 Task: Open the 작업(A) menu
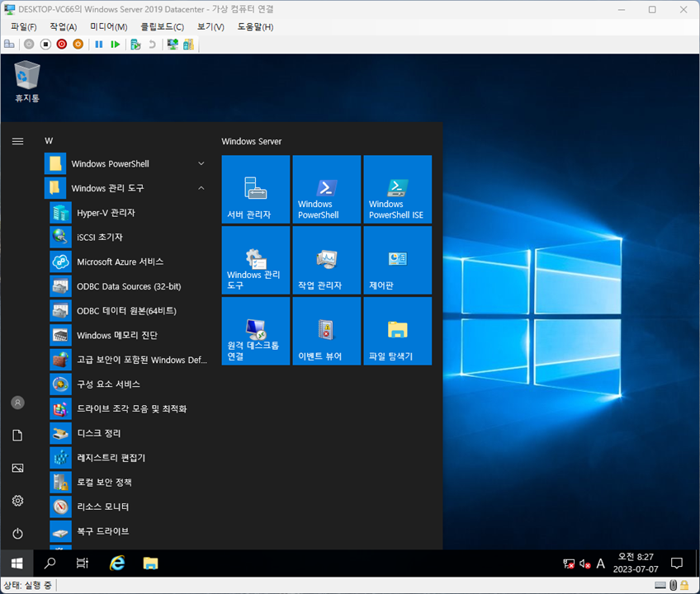click(x=64, y=26)
